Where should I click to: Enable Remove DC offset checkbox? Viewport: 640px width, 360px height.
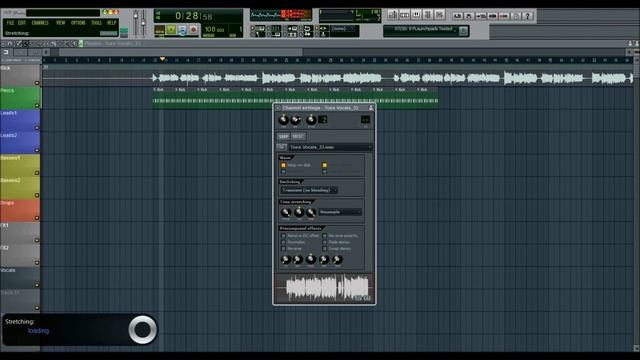tap(283, 236)
